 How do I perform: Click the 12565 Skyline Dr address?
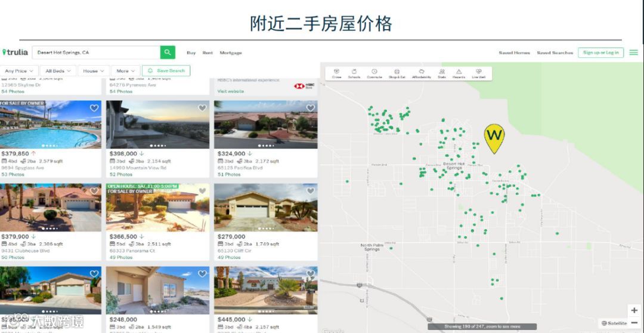[20, 85]
